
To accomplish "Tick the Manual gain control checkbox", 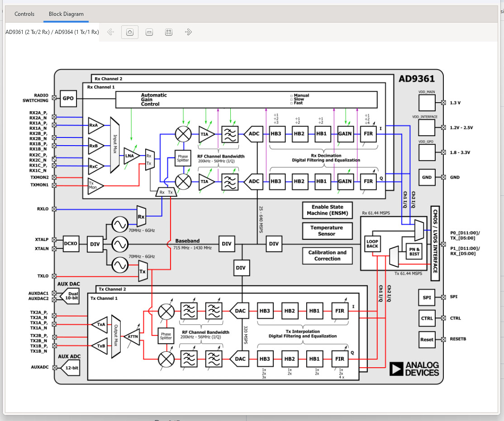I will (x=292, y=96).
